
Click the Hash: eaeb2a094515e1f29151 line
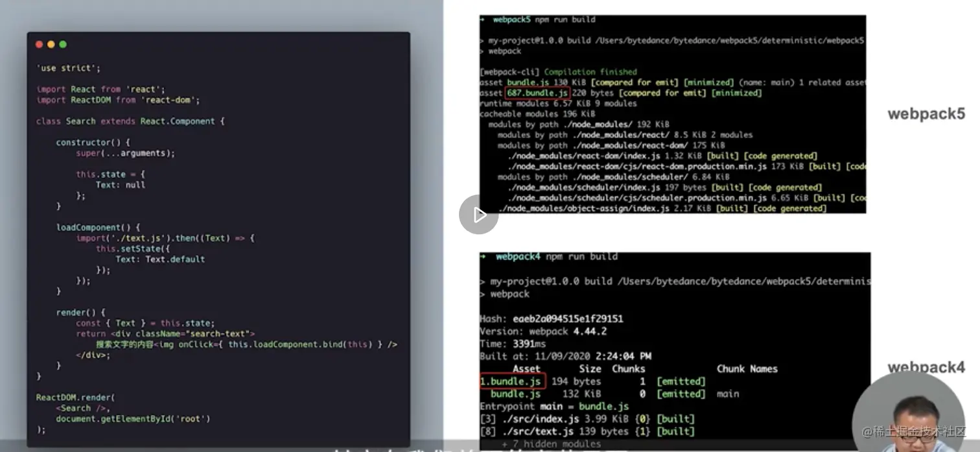pyautogui.click(x=552, y=319)
